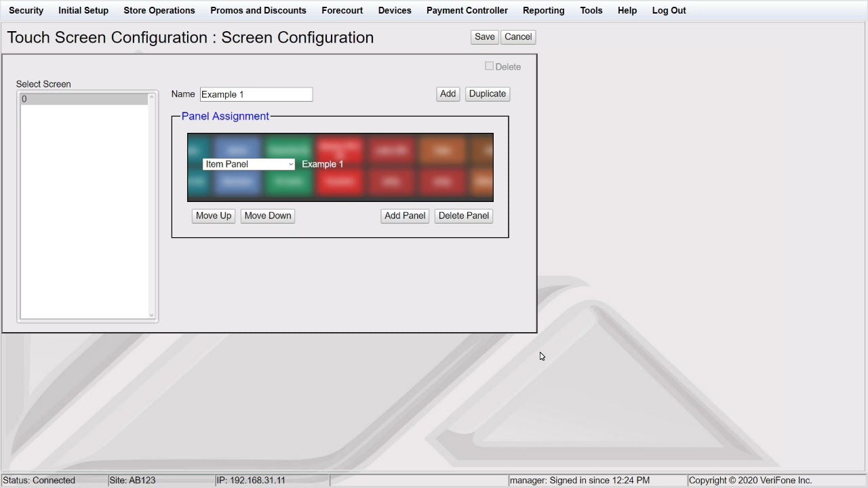Click the Move Down button
Viewport: 868px width, 488px height.
click(268, 216)
